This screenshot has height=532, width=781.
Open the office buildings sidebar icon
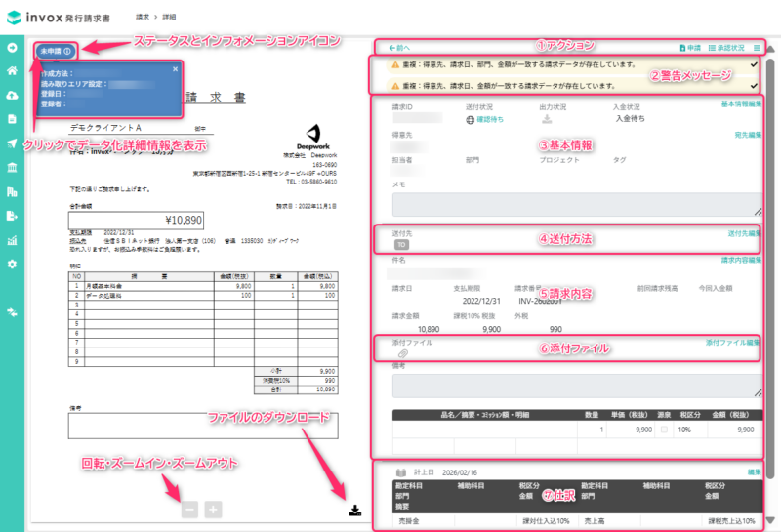pyautogui.click(x=12, y=191)
